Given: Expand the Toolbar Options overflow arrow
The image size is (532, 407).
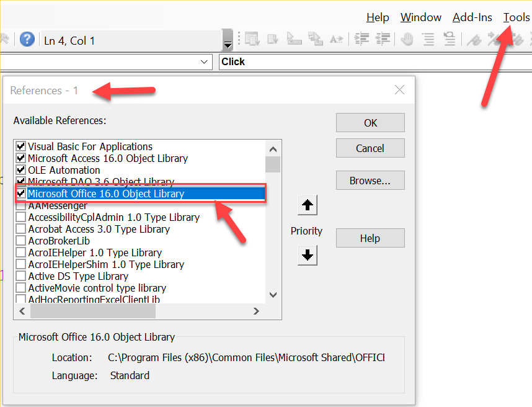Looking at the screenshot, I should [x=228, y=40].
